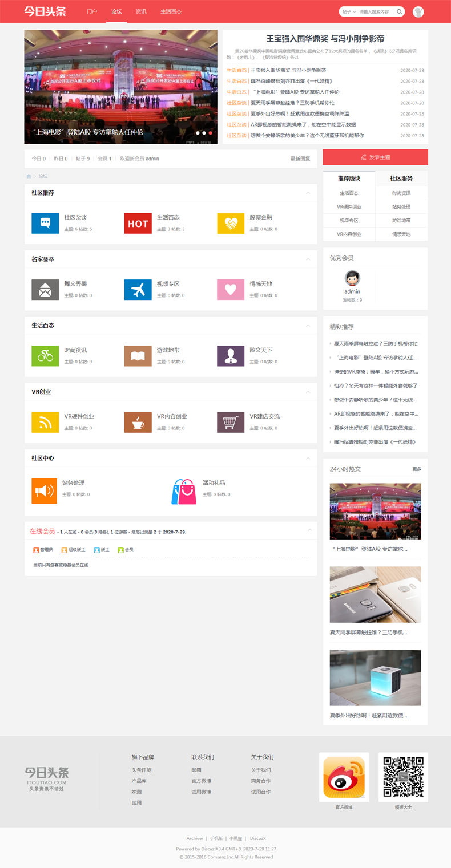Open the 散文天下 person icon
Screen dimensions: 451x868
click(231, 356)
